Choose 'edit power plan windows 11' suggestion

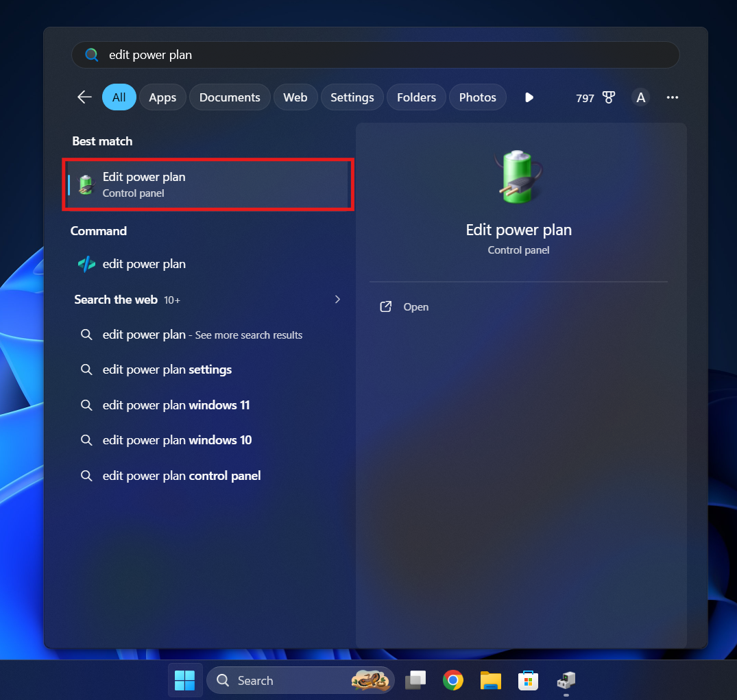pyautogui.click(x=176, y=405)
